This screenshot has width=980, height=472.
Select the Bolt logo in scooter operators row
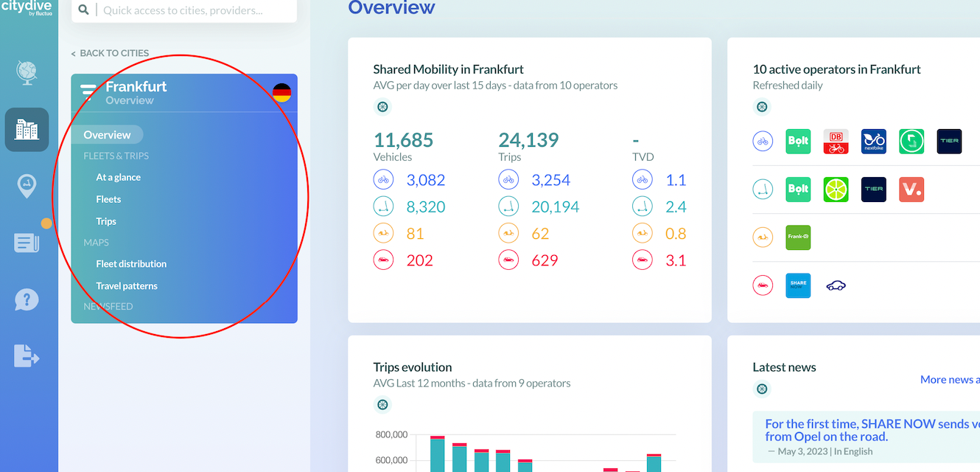click(x=798, y=189)
